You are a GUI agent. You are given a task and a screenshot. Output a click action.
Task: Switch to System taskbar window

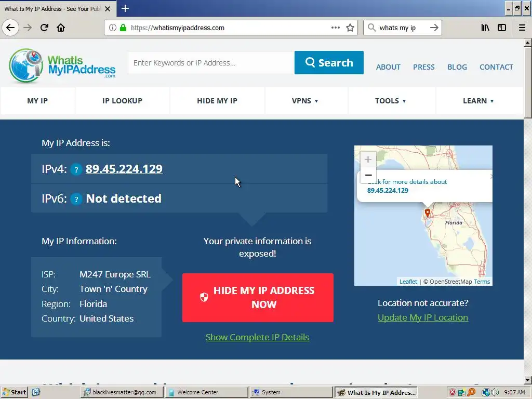pos(291,392)
